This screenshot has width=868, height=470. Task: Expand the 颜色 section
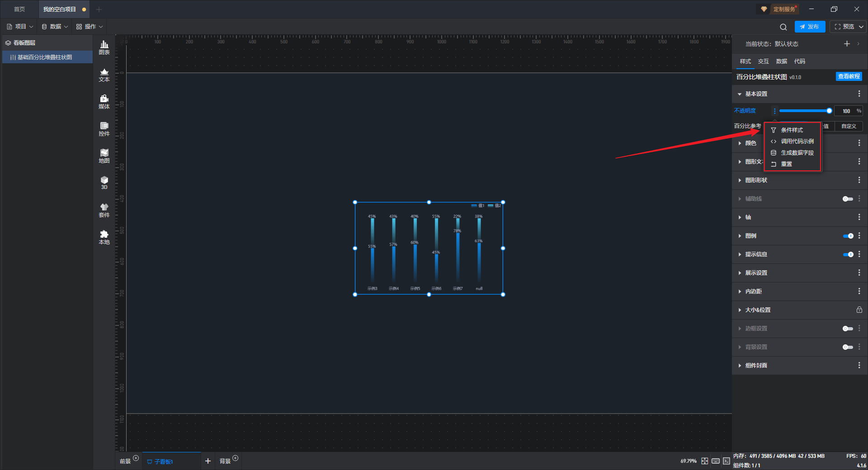pos(740,143)
